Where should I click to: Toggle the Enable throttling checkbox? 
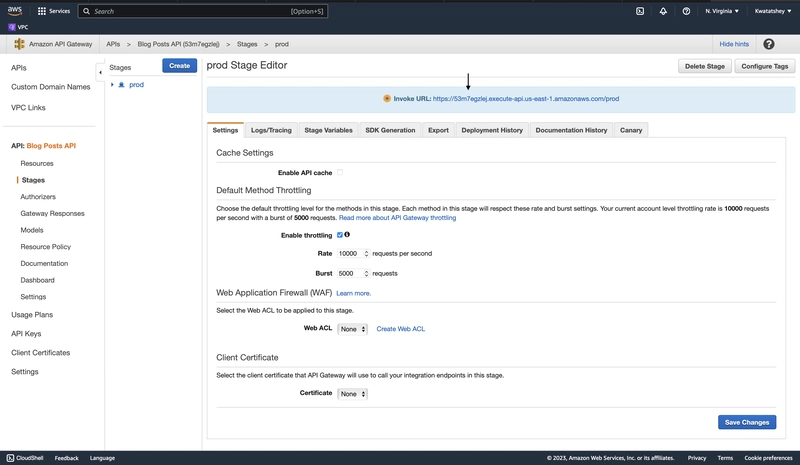tap(340, 235)
